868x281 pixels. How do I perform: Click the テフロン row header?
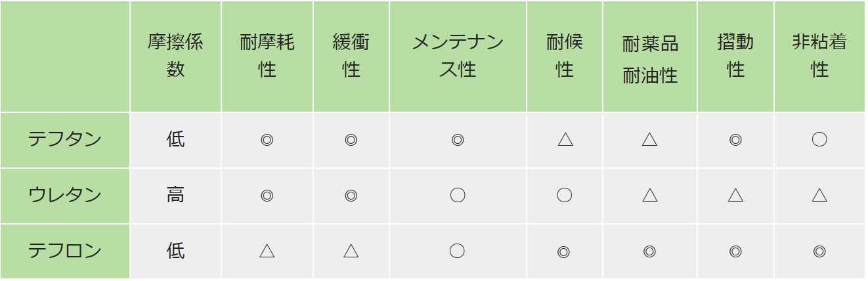tap(64, 251)
